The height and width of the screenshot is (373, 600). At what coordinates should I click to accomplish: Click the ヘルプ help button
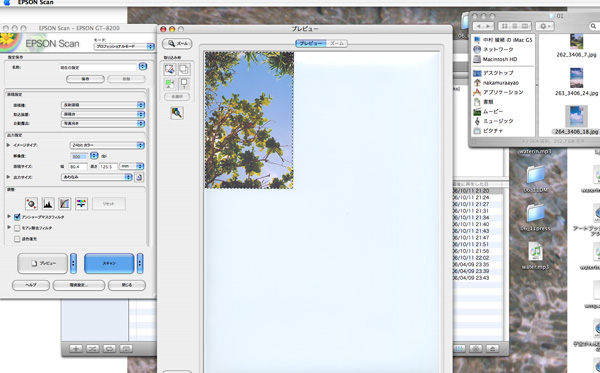pyautogui.click(x=31, y=285)
